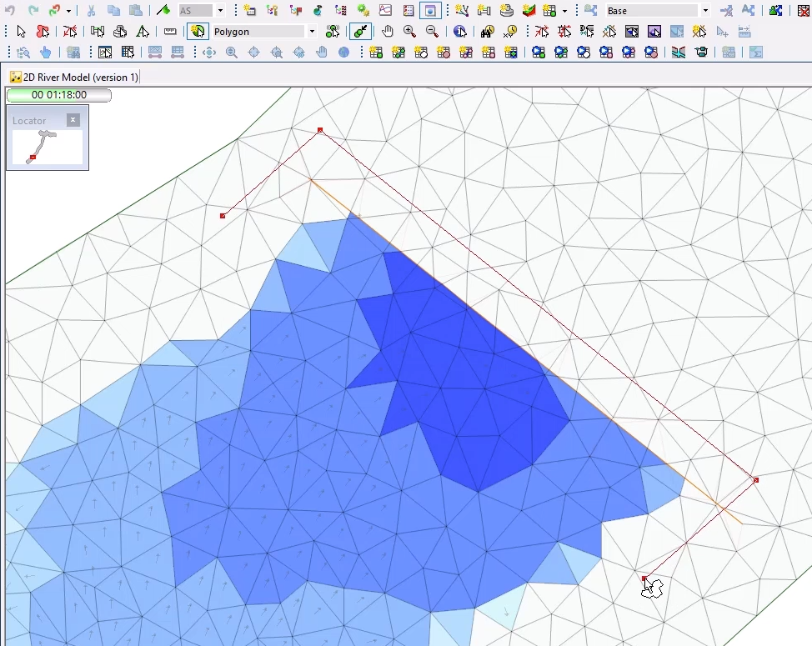Click the Redo arrow icon
Screen dimensions: 812x646
(33, 10)
